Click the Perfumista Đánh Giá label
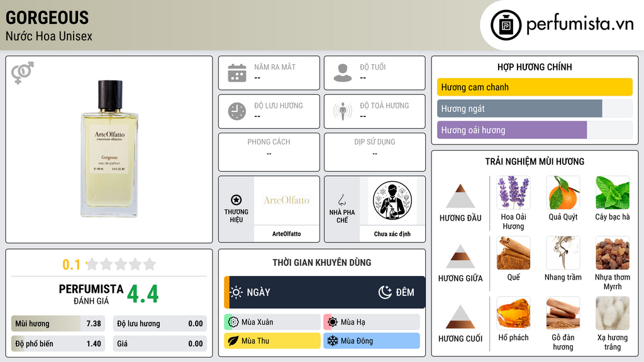This screenshot has width=644, height=362. [x=91, y=294]
